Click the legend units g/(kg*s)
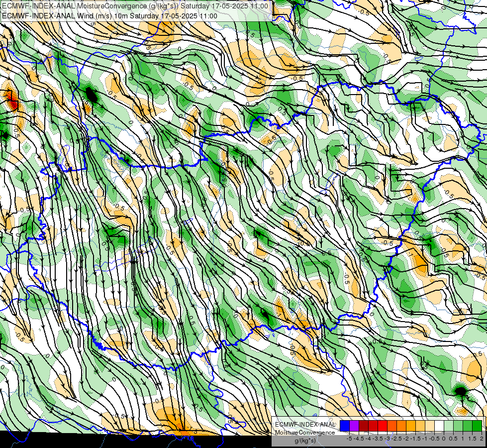The height and width of the screenshot is (448, 487). 305,441
